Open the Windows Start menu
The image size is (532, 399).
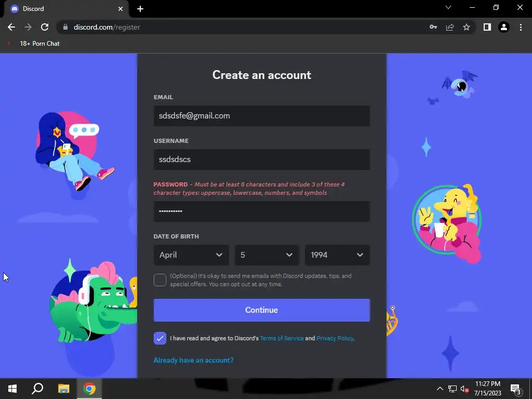12,389
